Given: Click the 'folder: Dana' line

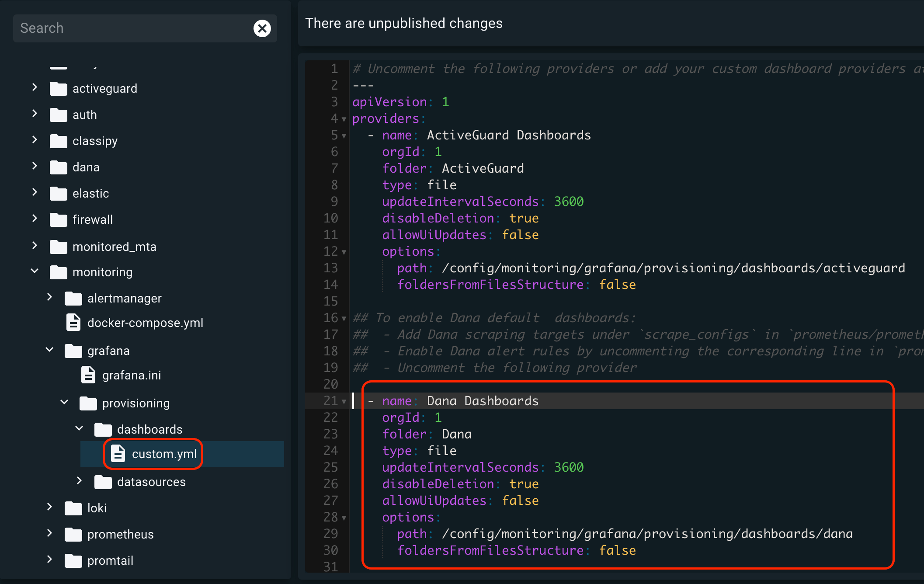Looking at the screenshot, I should [x=427, y=434].
